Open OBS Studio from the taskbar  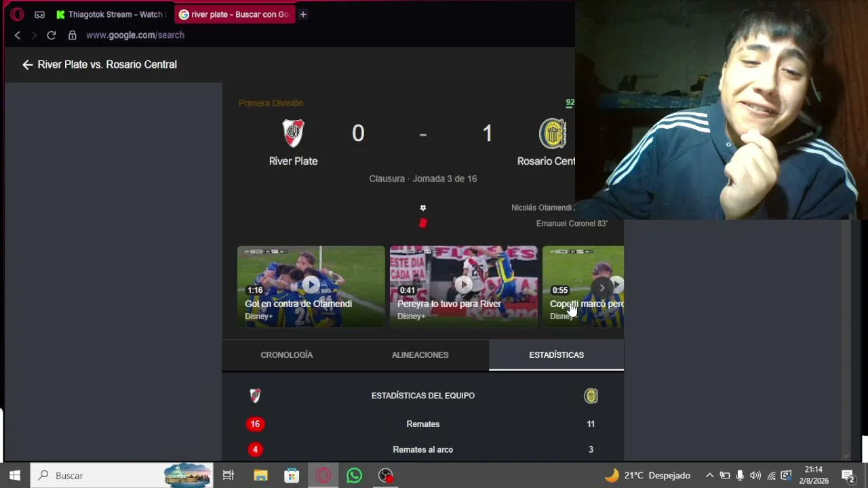click(386, 476)
